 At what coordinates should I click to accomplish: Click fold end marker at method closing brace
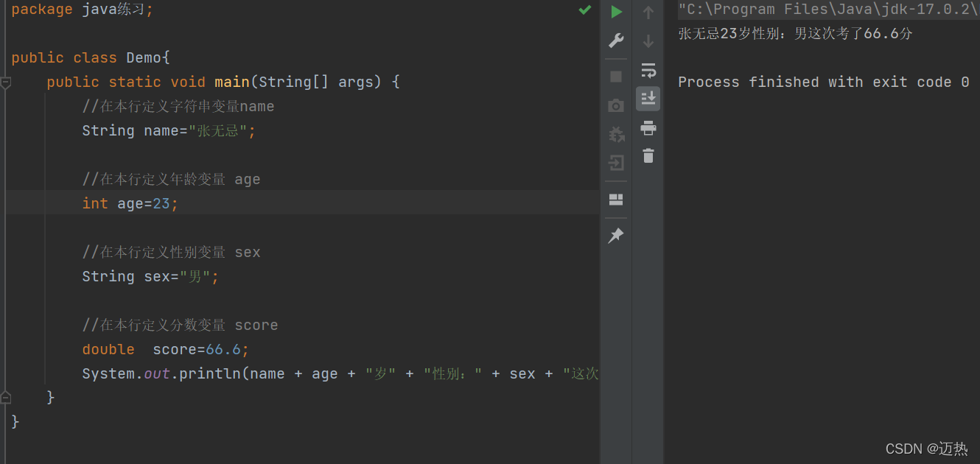[x=6, y=398]
